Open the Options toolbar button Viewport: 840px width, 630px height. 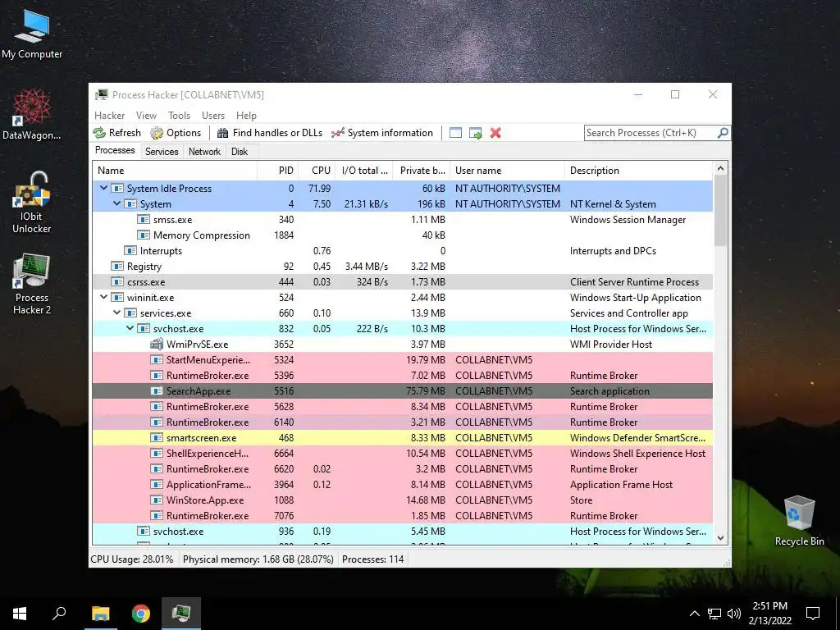pyautogui.click(x=176, y=133)
